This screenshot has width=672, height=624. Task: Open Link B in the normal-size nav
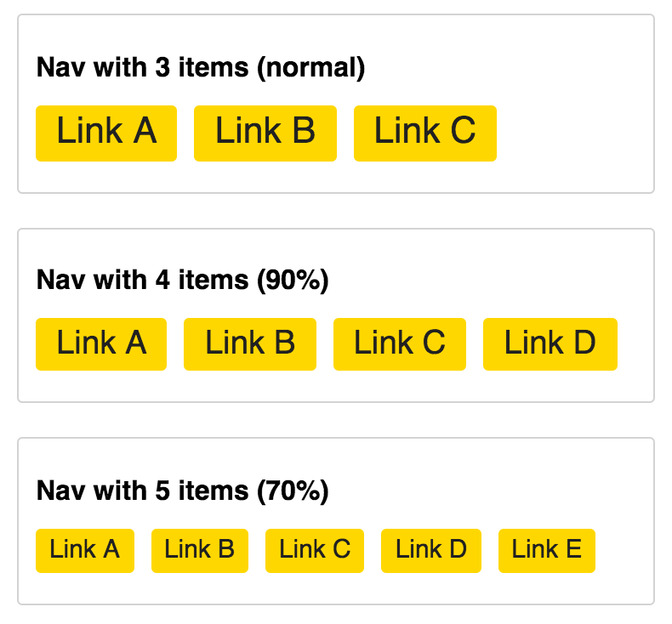[x=265, y=133]
